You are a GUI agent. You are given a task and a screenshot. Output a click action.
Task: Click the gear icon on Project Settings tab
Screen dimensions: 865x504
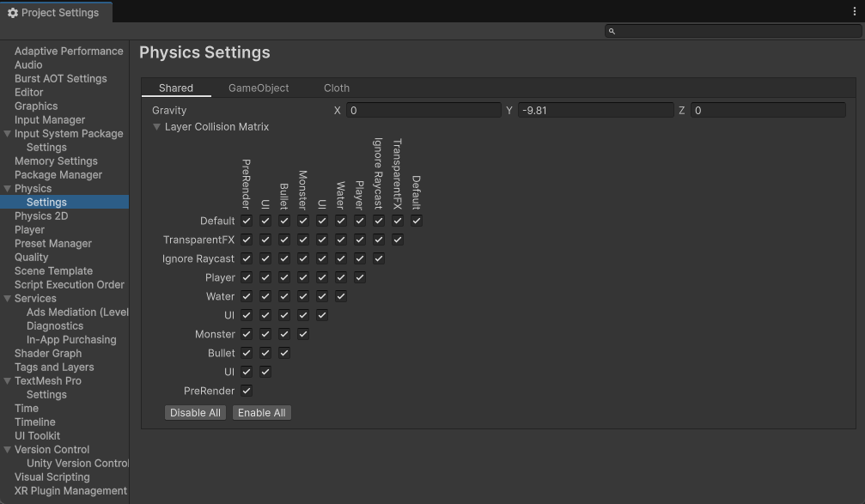pos(13,13)
